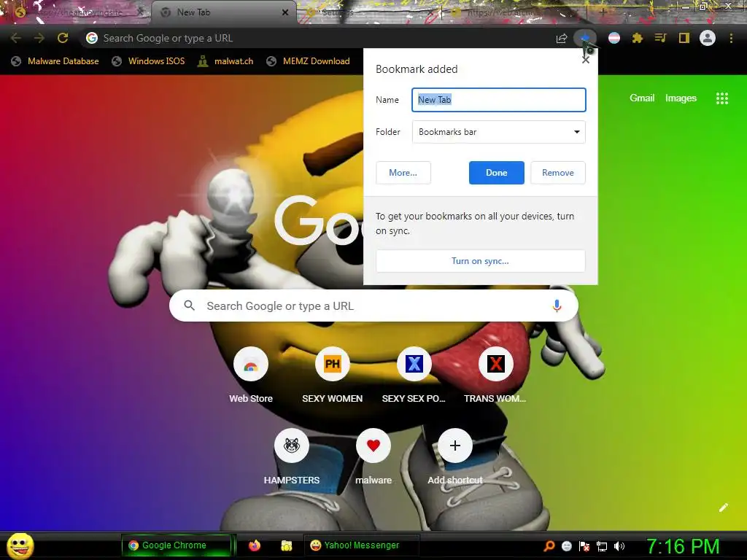Screen dimensions: 747x560
Task: Click the Customize Chrome pencil icon
Action: pos(723,507)
